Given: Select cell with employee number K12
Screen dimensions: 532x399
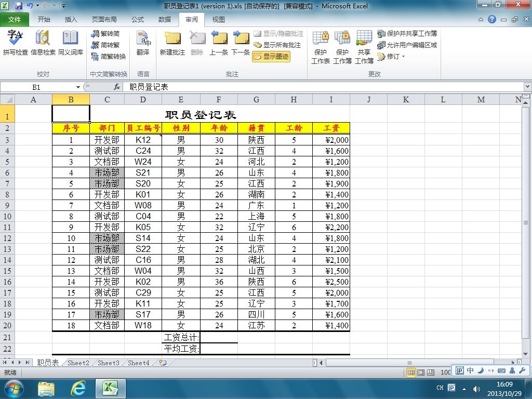Looking at the screenshot, I should [x=143, y=140].
